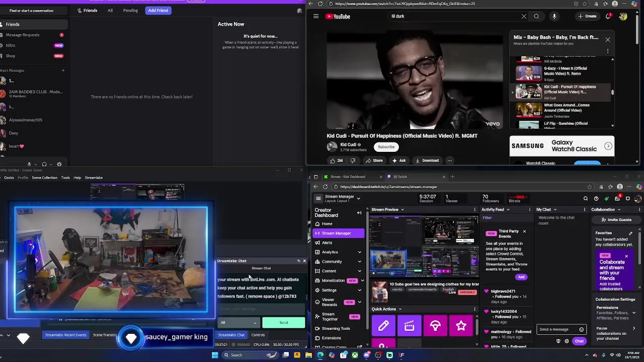Open Twitch dashboard help icon
The width and height of the screenshot is (644, 362).
[596, 199]
